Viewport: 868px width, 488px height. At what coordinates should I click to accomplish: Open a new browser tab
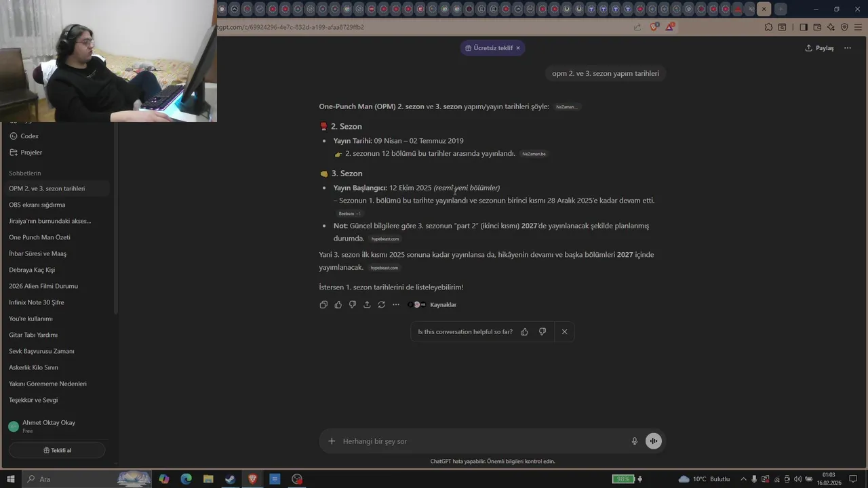click(x=781, y=9)
